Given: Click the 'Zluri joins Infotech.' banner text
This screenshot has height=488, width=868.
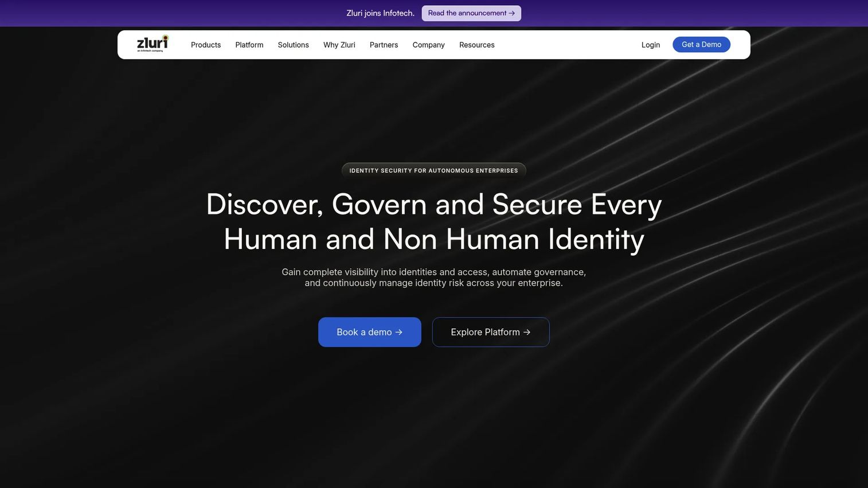Looking at the screenshot, I should click(380, 13).
